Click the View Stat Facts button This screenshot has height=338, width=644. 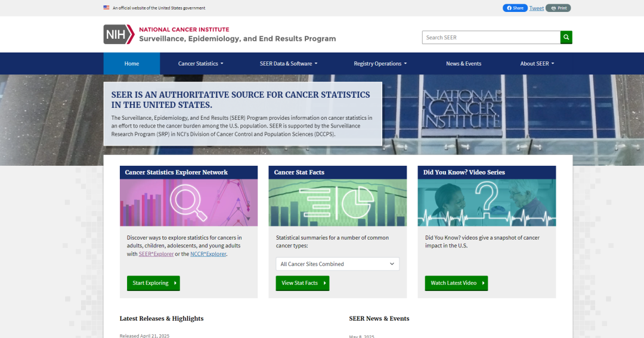pos(302,283)
